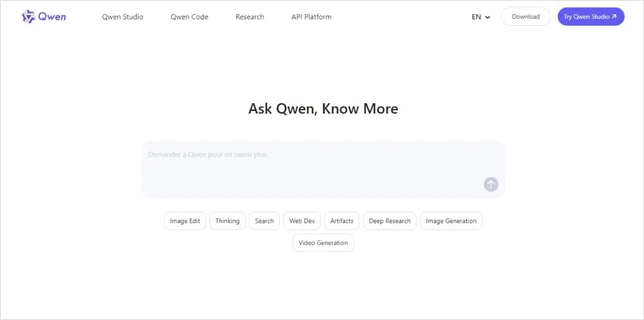
Task: Choose the Web Dev chip
Action: click(x=302, y=221)
